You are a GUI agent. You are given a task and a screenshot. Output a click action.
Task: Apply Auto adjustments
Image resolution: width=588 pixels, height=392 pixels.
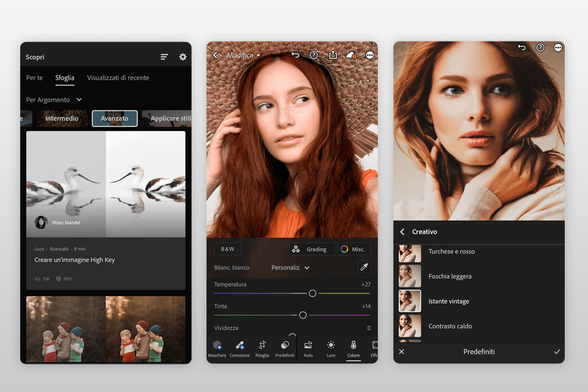click(x=308, y=349)
